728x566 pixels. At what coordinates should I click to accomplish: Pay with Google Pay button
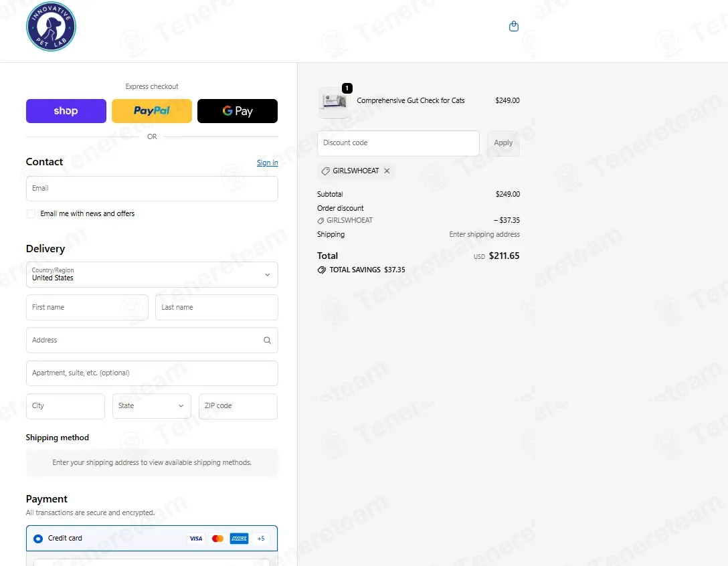pos(238,111)
